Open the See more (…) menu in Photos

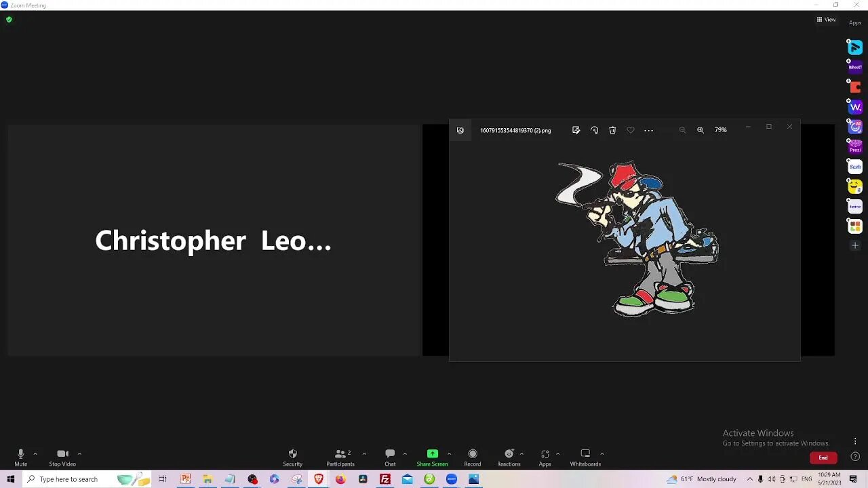click(x=649, y=130)
